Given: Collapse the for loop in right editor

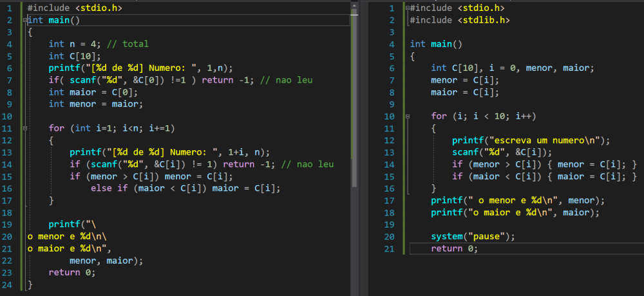Looking at the screenshot, I should 407,117.
